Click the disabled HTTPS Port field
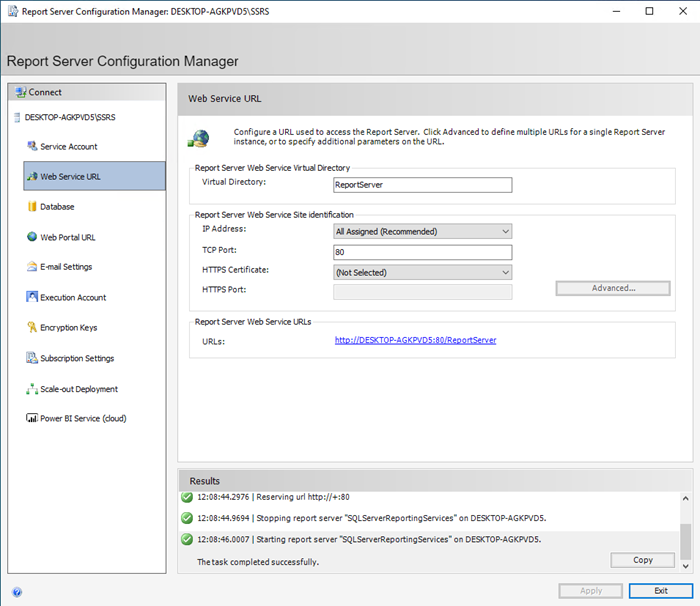The width and height of the screenshot is (700, 606). click(422, 292)
